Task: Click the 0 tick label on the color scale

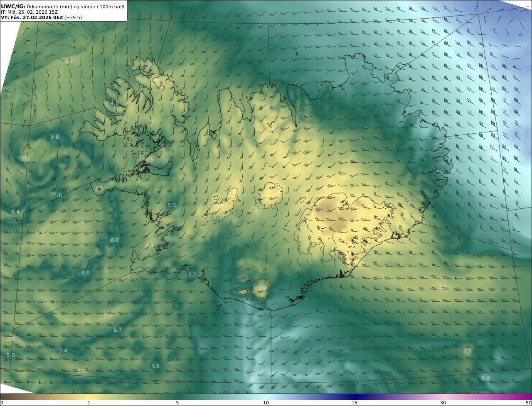Action: coord(2,403)
